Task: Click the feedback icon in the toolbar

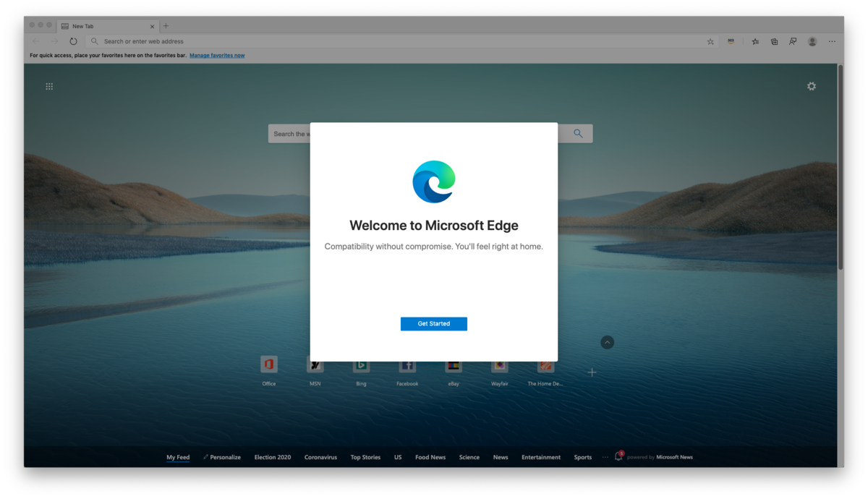Action: point(793,41)
